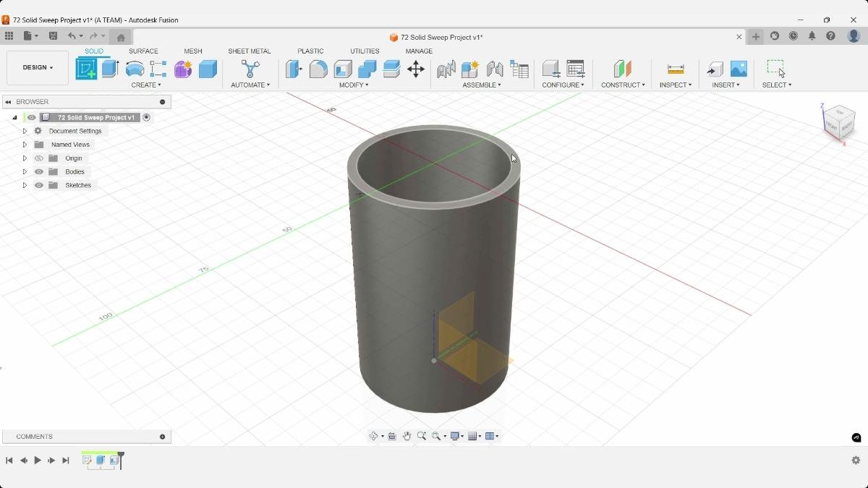Open the job status clock icon
The width and height of the screenshot is (868, 488).
coord(793,36)
